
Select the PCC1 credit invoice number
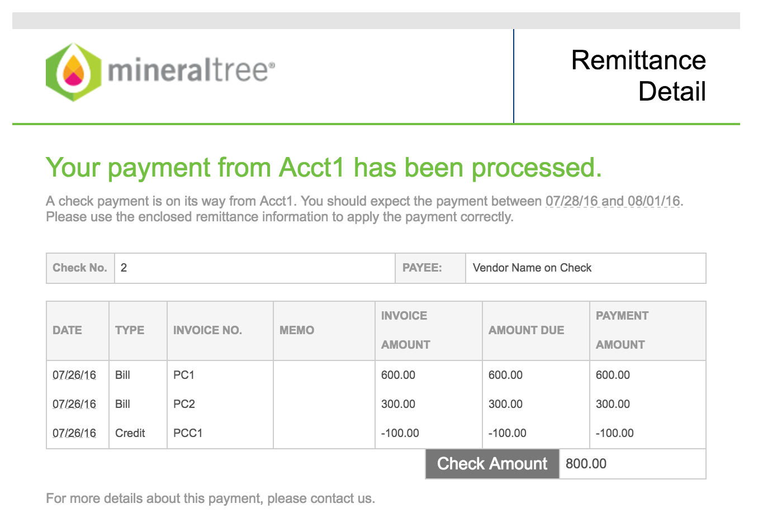[x=188, y=433]
